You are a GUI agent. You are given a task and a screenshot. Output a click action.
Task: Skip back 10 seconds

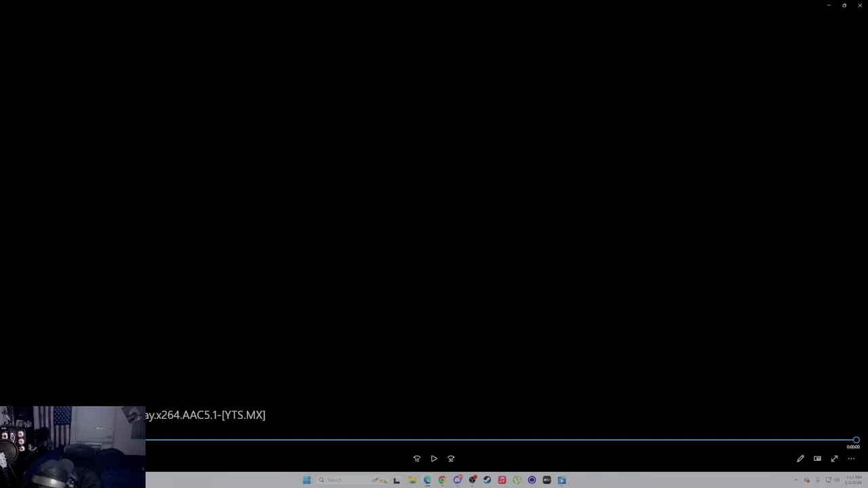point(417,459)
